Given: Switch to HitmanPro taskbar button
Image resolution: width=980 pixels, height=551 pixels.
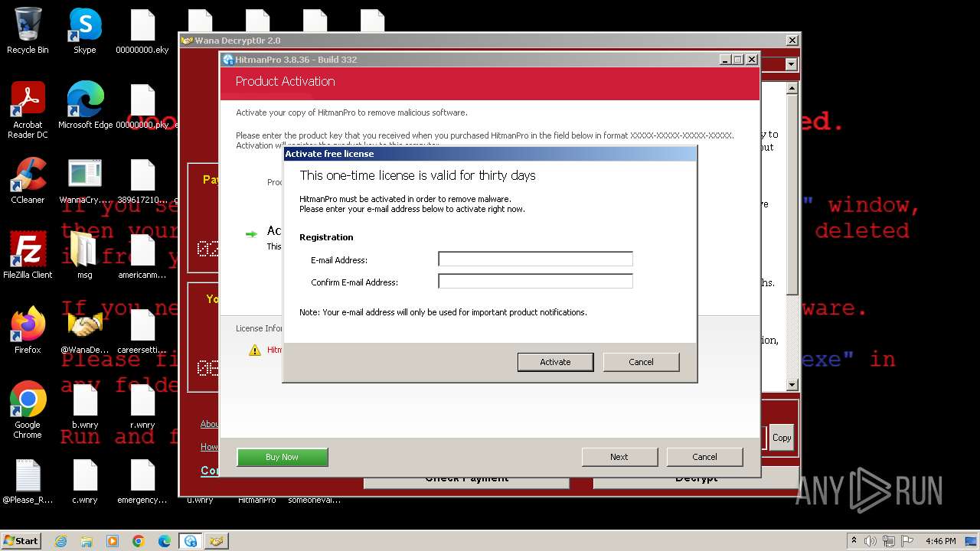Looking at the screenshot, I should 191,541.
